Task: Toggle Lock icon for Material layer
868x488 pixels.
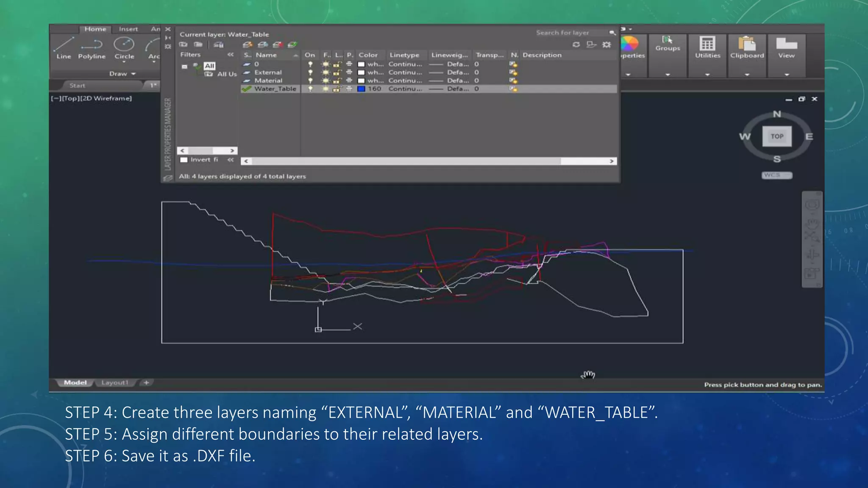Action: click(x=337, y=80)
